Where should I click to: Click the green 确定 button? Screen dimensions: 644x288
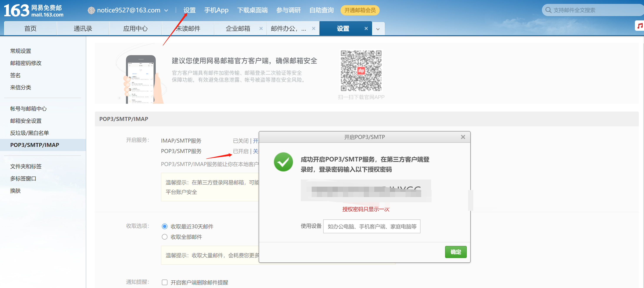pos(455,252)
